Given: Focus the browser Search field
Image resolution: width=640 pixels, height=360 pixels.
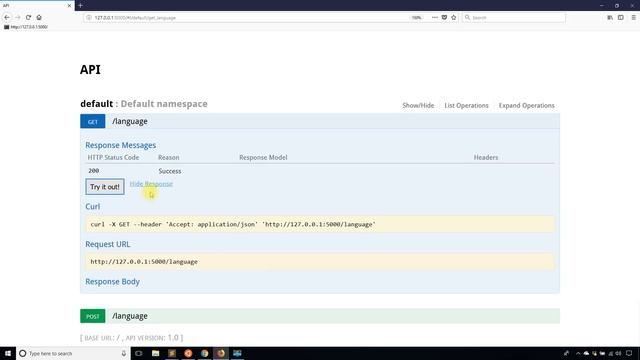Looking at the screenshot, I should click(513, 18).
